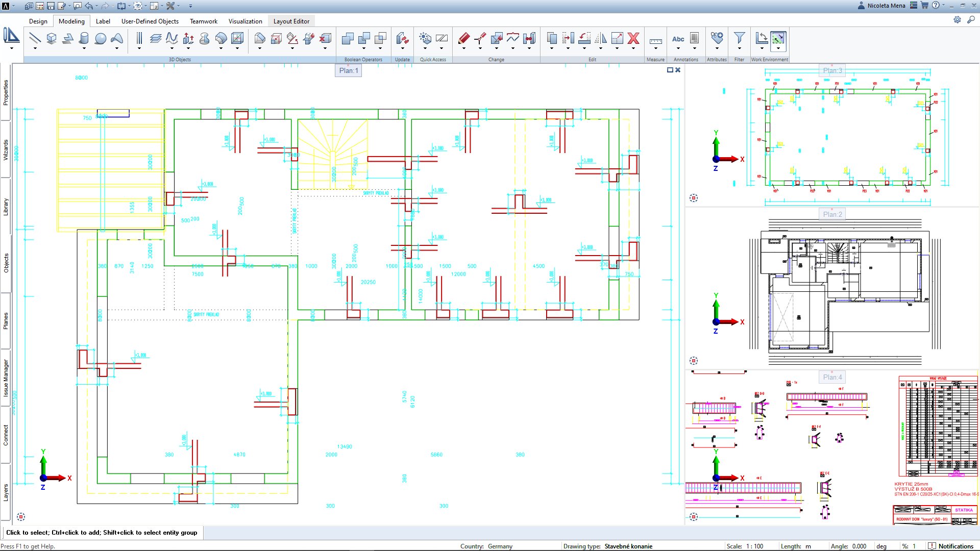Toggle the snap target icon in Plan:2 viewport
Viewport: 980px width, 551px height.
694,361
